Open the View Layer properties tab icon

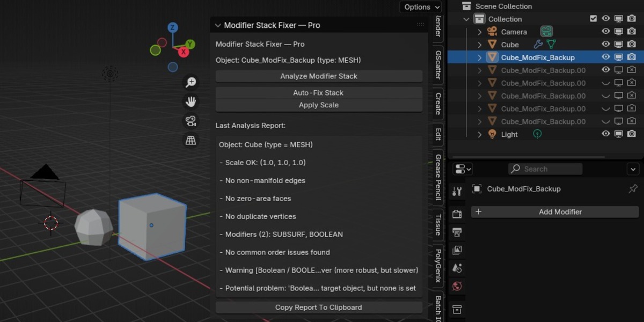pos(457,250)
